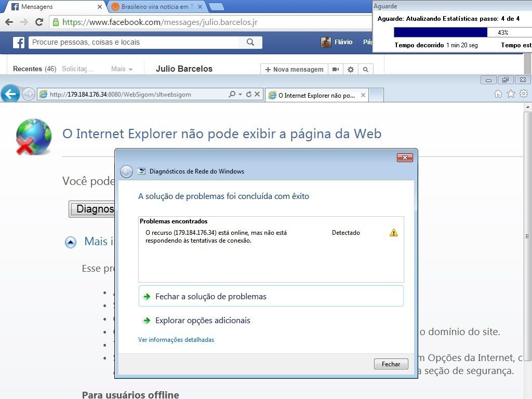Open the IE home icon
The width and height of the screenshot is (532, 399).
click(x=498, y=94)
